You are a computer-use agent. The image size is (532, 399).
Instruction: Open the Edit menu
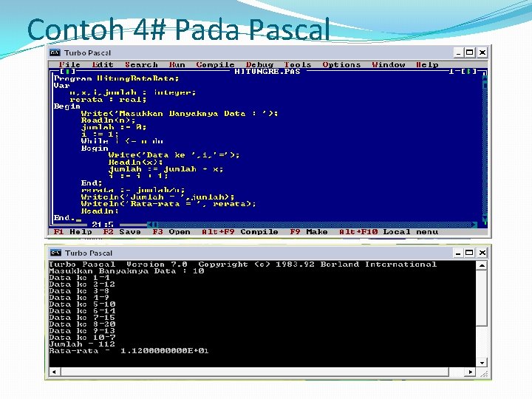tap(103, 64)
